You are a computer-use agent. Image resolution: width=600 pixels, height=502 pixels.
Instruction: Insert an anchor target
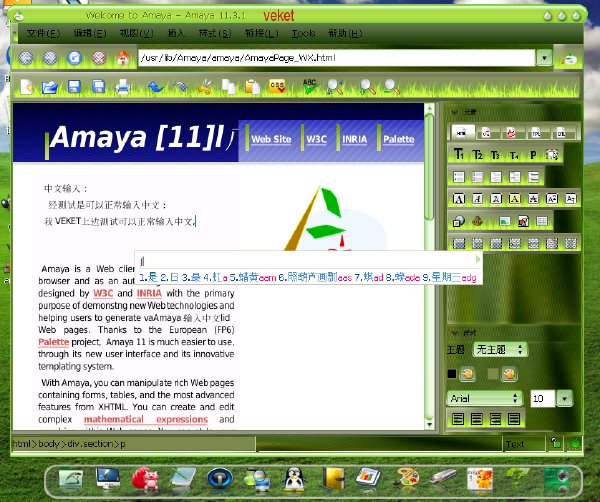point(477,221)
